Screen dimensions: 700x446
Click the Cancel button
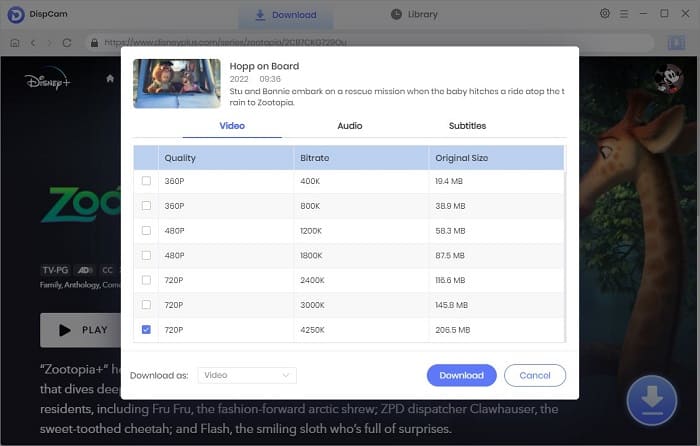pyautogui.click(x=535, y=375)
